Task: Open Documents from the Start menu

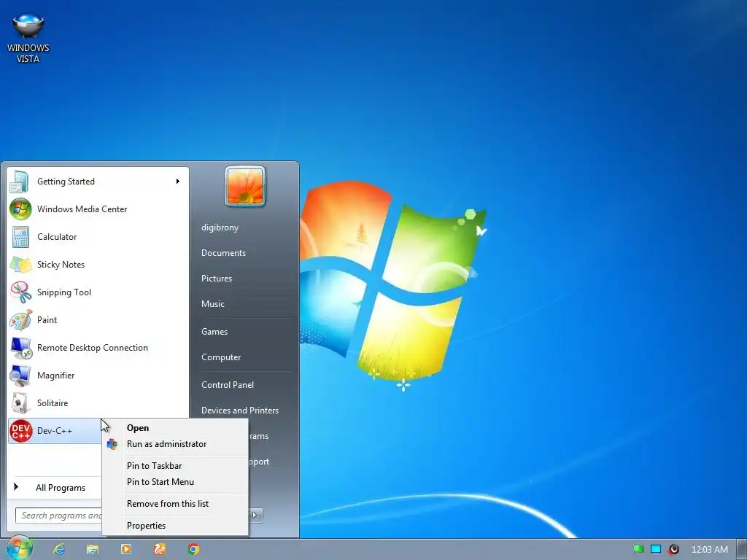Action: tap(223, 253)
